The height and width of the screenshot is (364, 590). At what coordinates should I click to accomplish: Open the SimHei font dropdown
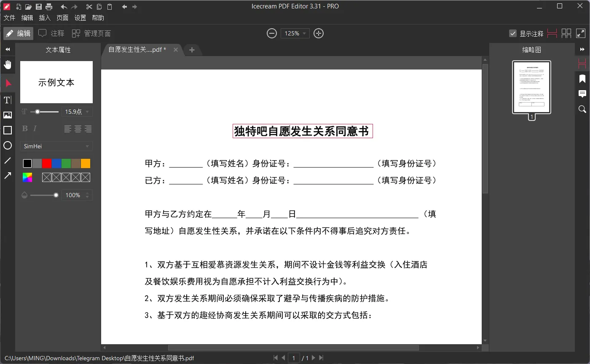tap(56, 146)
